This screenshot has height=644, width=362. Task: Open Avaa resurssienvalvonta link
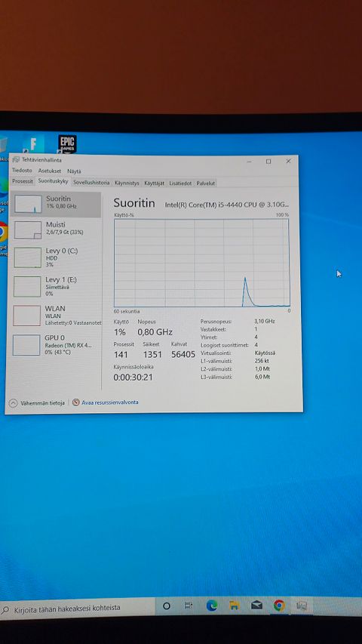tap(106, 402)
